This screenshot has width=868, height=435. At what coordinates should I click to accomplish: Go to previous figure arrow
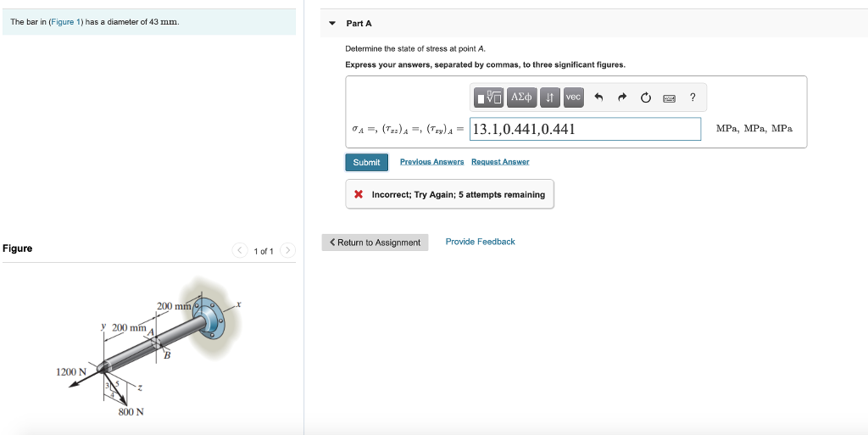coord(239,251)
